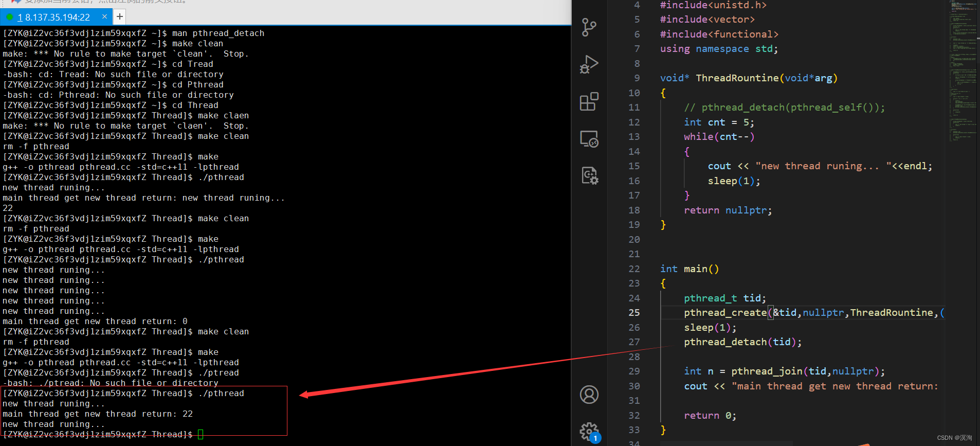Click 'main thread get new thread return: 0' output
The width and height of the screenshot is (980, 446).
[95, 322]
